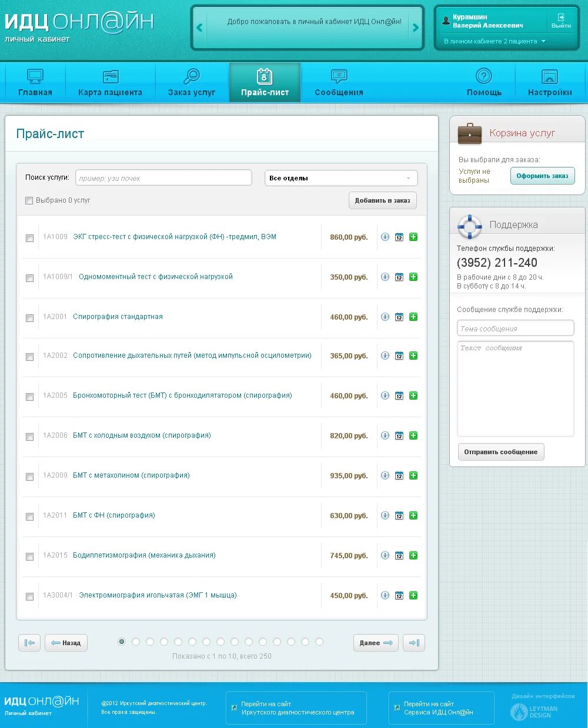Show info for Бронхомоторный тест row
Screen dimensions: 588x728
click(x=385, y=395)
